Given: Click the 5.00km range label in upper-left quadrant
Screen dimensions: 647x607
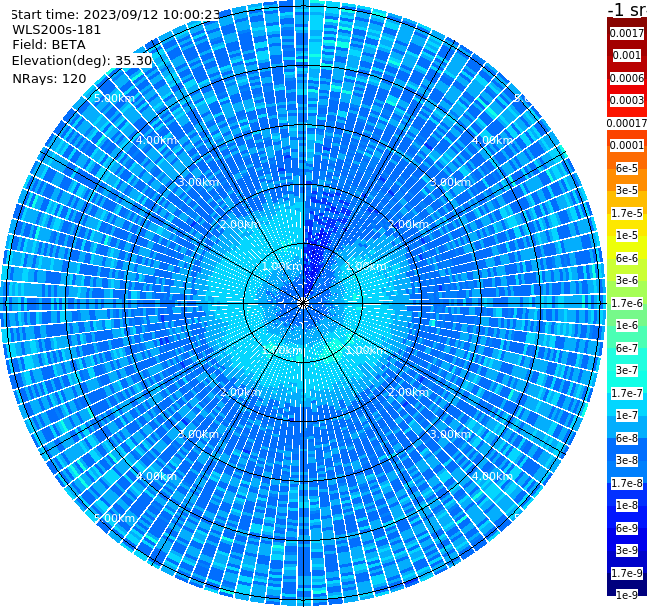Looking at the screenshot, I should [114, 98].
